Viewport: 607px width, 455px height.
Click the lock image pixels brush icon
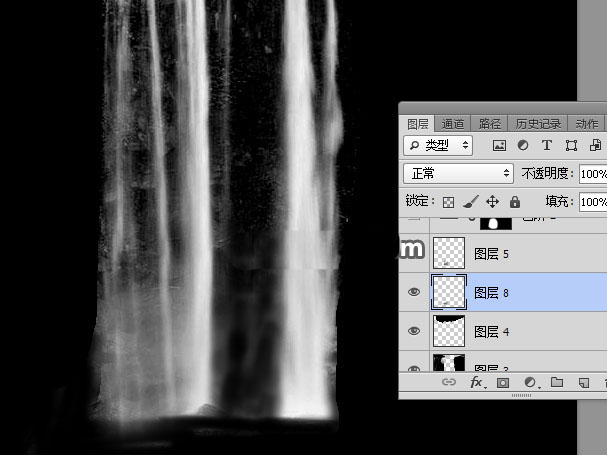[x=470, y=202]
